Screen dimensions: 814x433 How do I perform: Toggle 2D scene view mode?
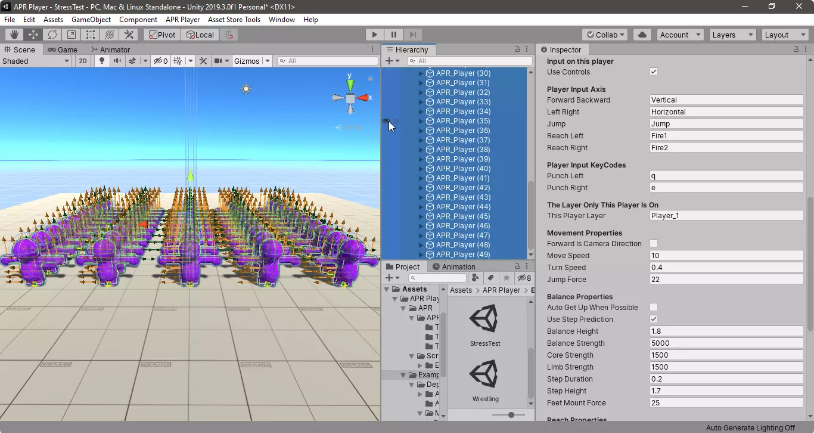coord(83,61)
